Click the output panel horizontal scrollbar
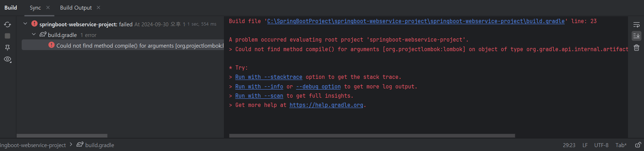Screen dimensions: 644x151 click(372, 136)
